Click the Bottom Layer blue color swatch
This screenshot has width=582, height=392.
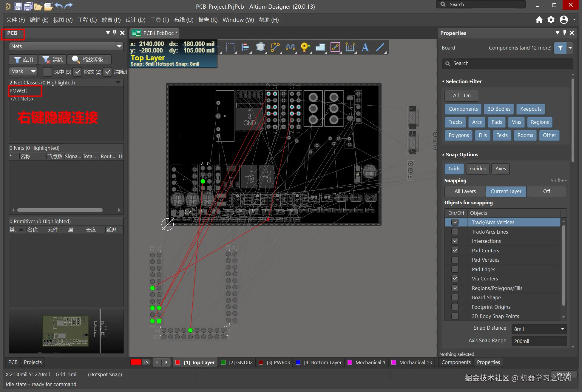click(298, 362)
